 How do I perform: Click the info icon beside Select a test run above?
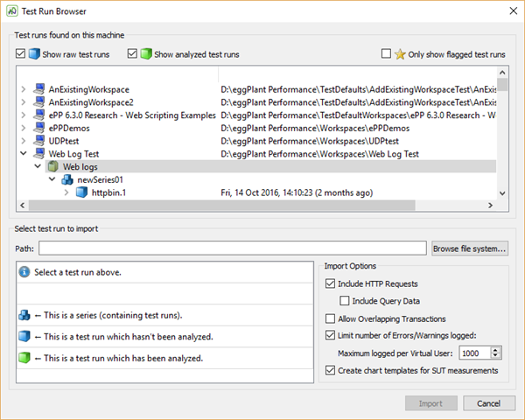click(x=24, y=272)
